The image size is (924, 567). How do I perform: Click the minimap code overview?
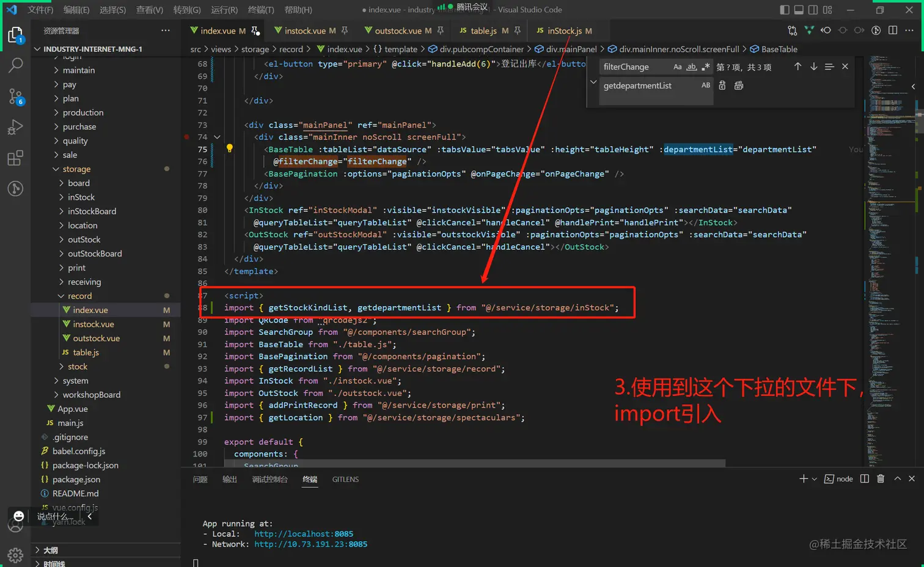(x=890, y=262)
